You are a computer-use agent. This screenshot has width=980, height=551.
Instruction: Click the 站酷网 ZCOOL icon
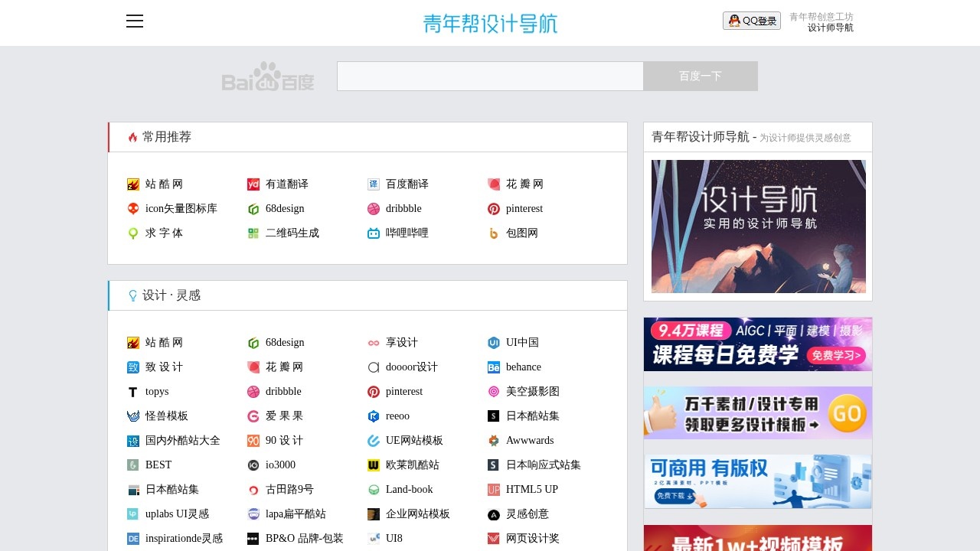tap(132, 184)
